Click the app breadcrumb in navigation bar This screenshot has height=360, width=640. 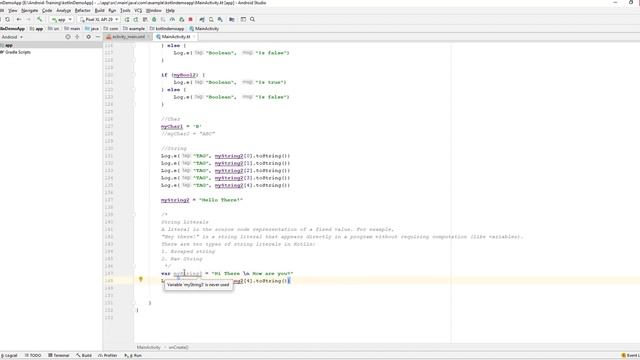tap(37, 29)
